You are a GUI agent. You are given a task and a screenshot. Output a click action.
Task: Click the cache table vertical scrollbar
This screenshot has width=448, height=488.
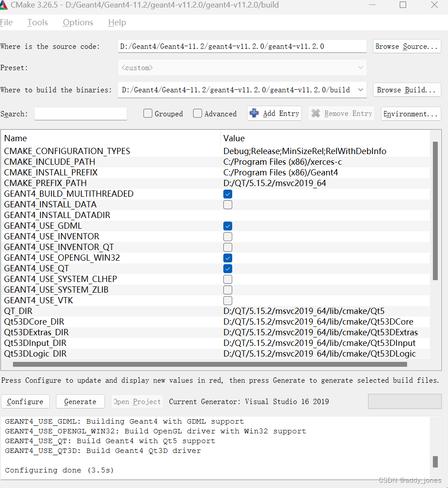[x=435, y=211]
